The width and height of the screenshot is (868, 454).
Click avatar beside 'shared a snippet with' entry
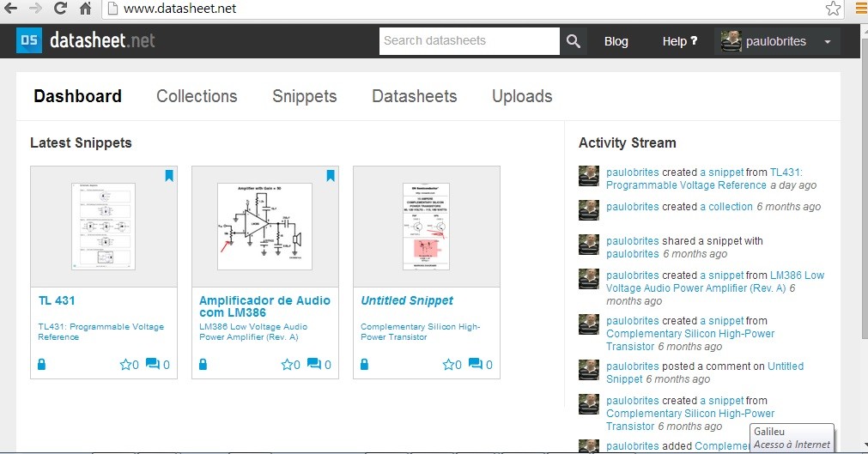589,244
